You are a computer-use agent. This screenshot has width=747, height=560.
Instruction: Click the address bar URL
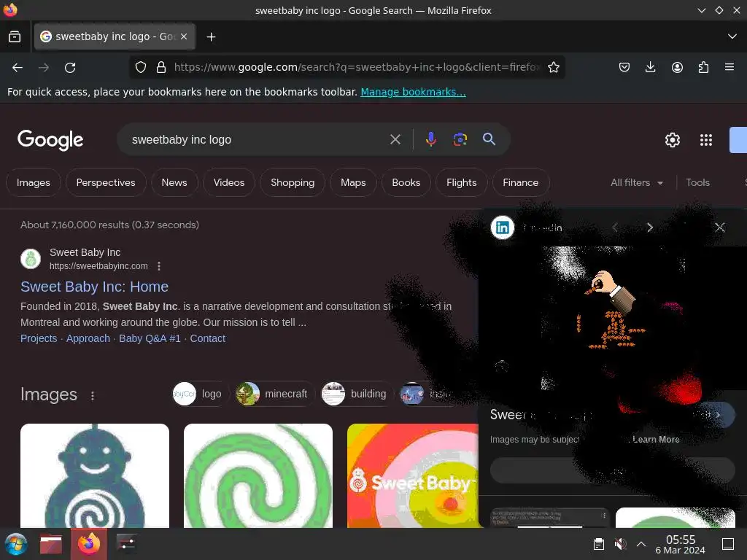pos(356,67)
